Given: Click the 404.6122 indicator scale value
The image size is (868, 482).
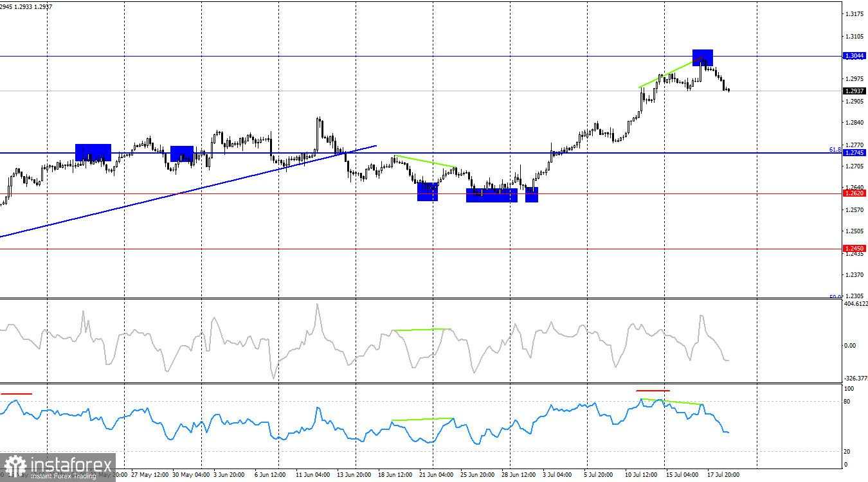Looking at the screenshot, I should [856, 303].
